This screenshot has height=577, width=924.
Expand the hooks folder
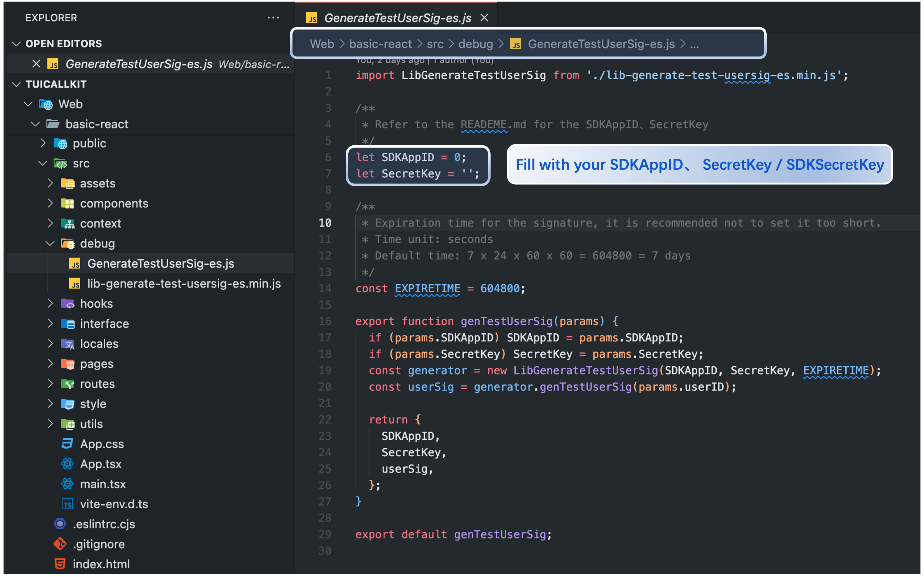click(50, 303)
